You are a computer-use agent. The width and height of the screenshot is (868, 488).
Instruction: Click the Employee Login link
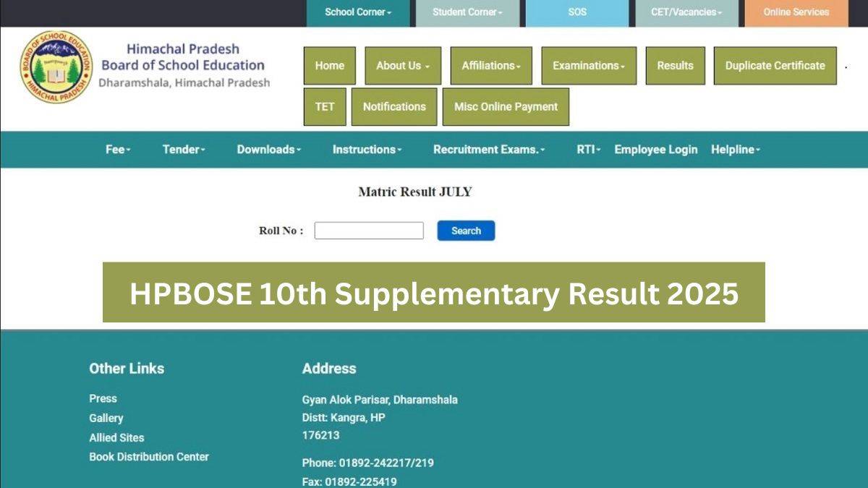[655, 150]
